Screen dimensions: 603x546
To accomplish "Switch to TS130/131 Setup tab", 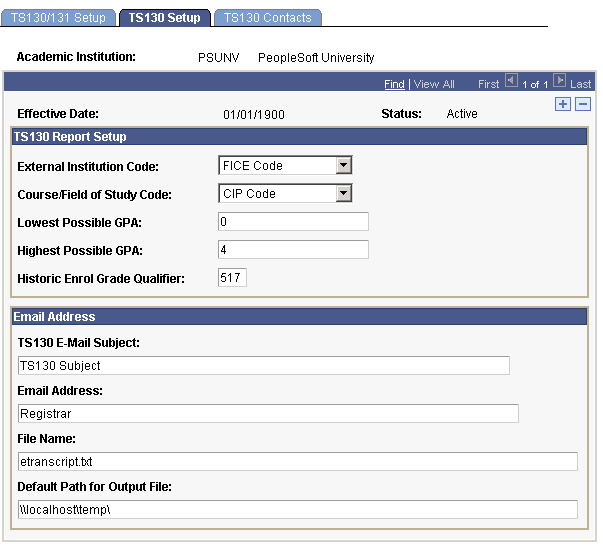I will [x=58, y=18].
